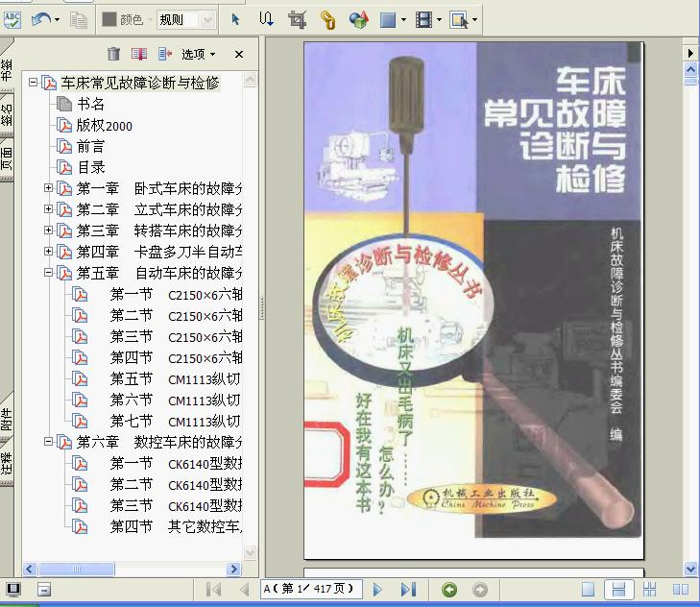Image resolution: width=700 pixels, height=607 pixels.
Task: Click the full screen monitor icon
Action: [12, 590]
